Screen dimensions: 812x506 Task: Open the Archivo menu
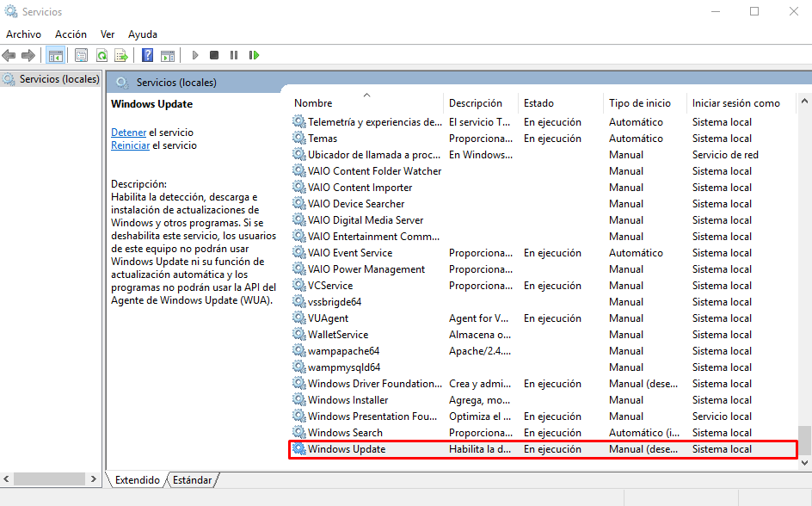pyautogui.click(x=23, y=34)
